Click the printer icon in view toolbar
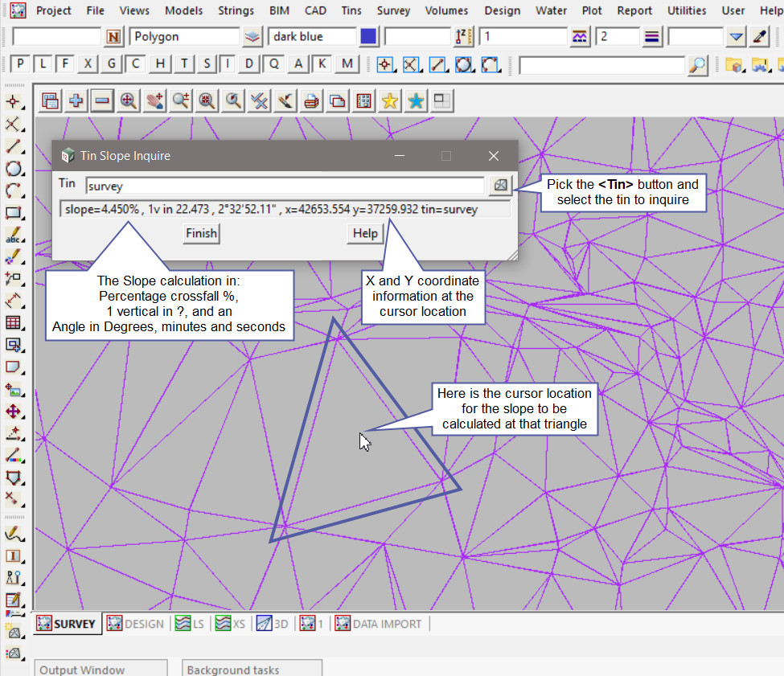Screen dimensions: 784x676 click(311, 100)
